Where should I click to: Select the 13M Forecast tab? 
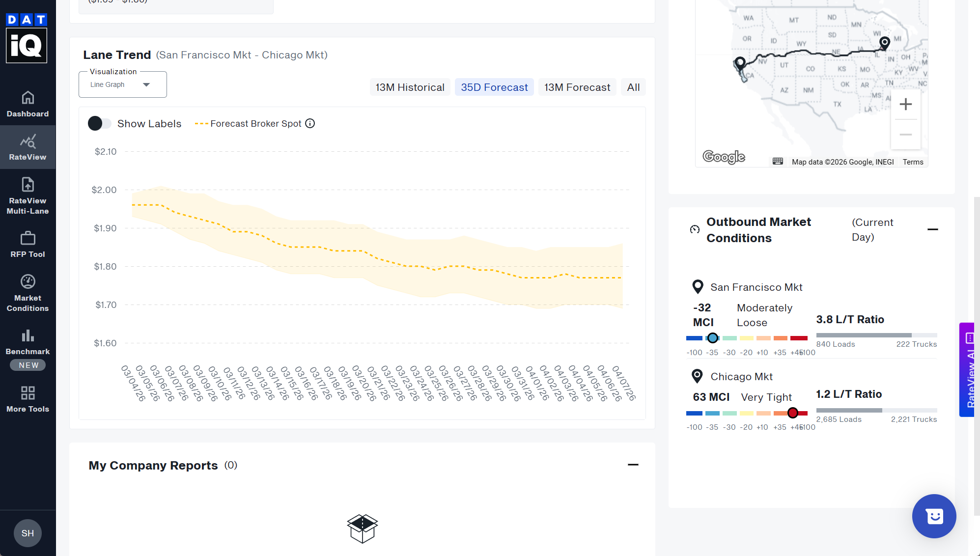[577, 87]
